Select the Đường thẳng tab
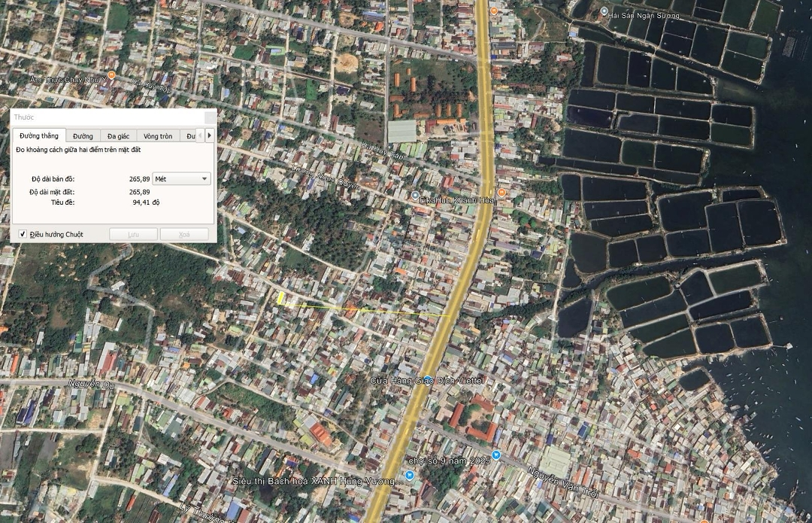The height and width of the screenshot is (523, 812). (39, 135)
